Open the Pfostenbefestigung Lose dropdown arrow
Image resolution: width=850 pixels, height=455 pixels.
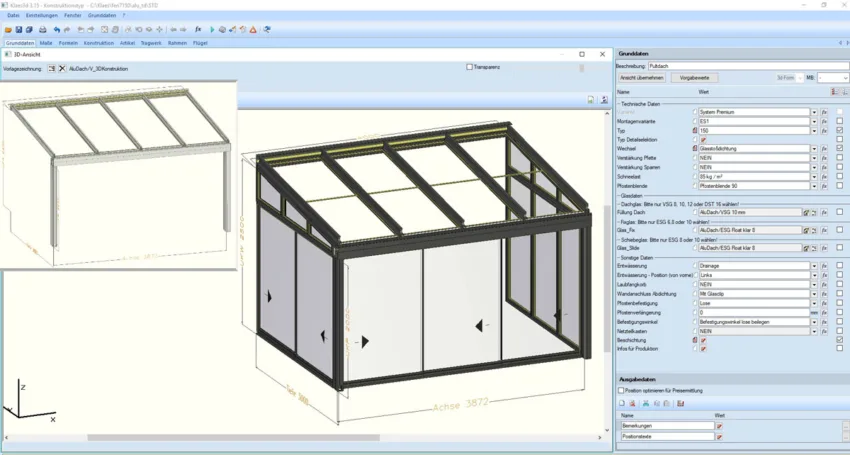coord(814,303)
